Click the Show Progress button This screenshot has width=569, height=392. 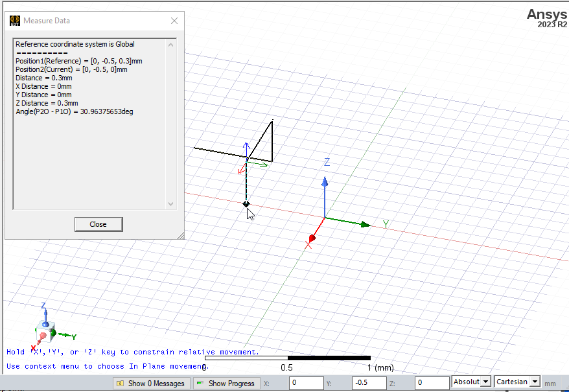[226, 383]
